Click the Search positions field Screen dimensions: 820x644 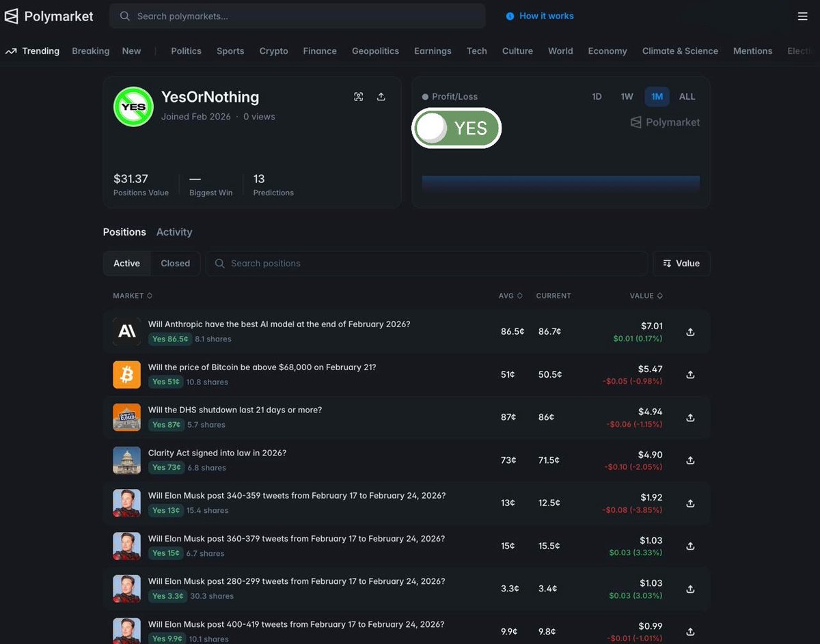coord(427,264)
